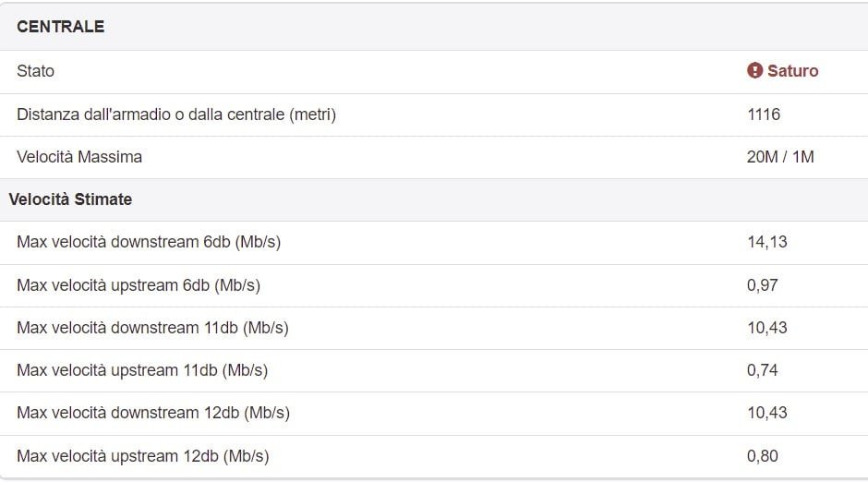This screenshot has height=482, width=868.
Task: Click Max velocità downstream 12db label
Action: click(x=153, y=413)
